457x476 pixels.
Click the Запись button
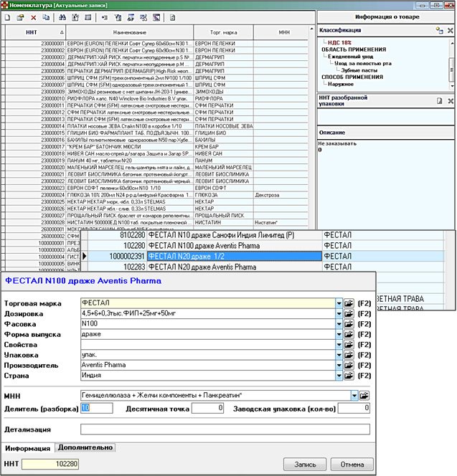305,464
